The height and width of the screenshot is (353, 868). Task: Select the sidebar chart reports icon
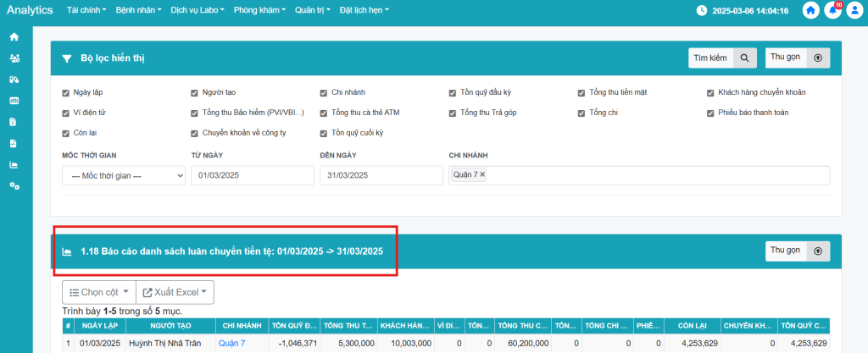click(14, 164)
